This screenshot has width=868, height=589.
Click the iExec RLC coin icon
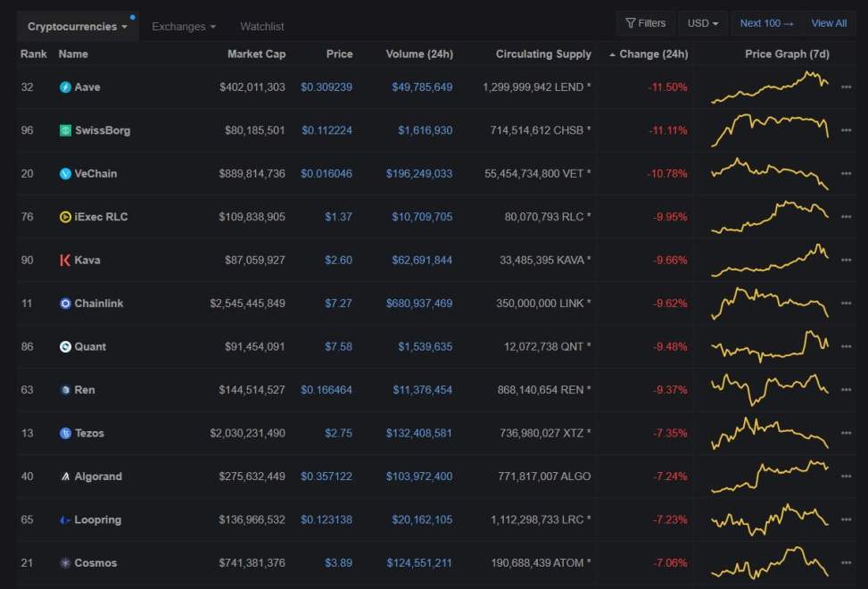65,217
